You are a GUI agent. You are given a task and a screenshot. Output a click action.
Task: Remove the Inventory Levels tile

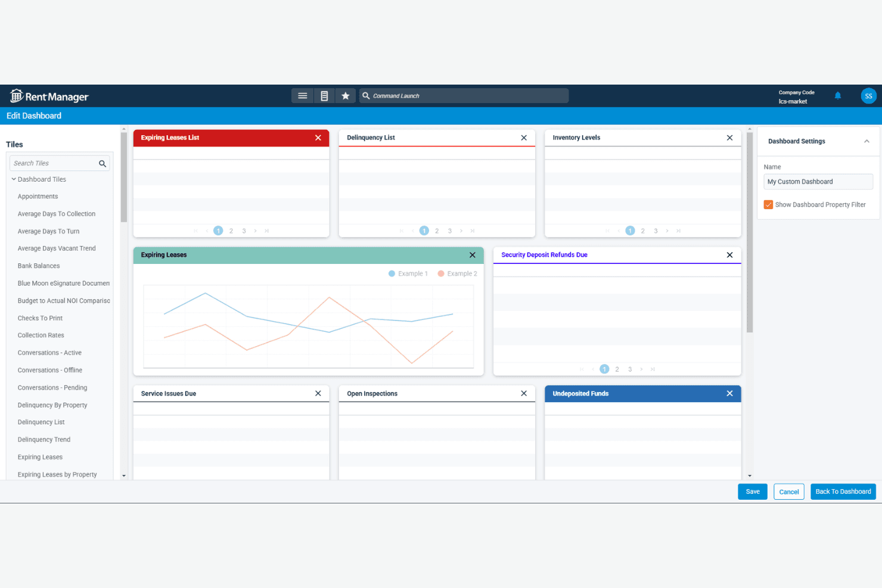click(729, 138)
